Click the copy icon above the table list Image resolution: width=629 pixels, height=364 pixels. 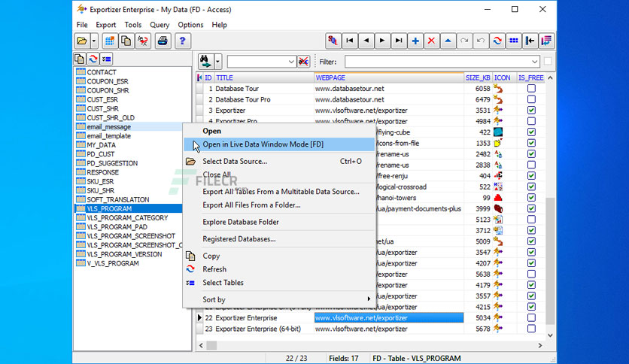pyautogui.click(x=80, y=59)
